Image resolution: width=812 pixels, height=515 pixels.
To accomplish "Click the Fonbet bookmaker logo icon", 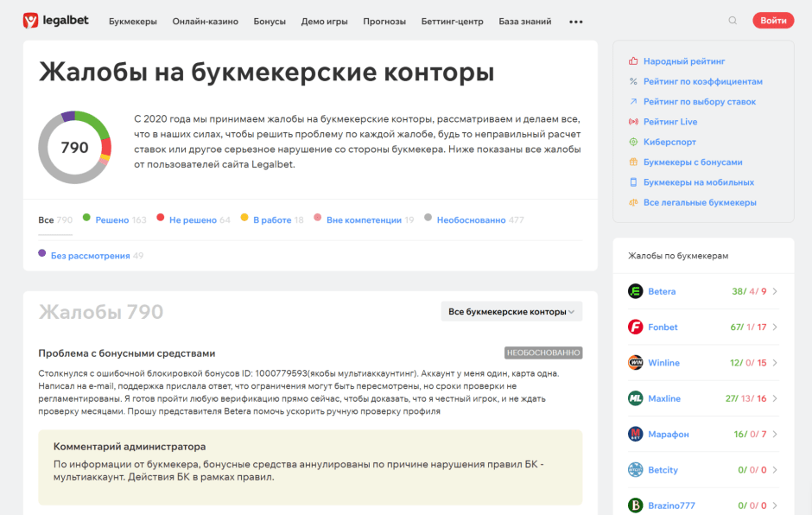I will click(636, 327).
